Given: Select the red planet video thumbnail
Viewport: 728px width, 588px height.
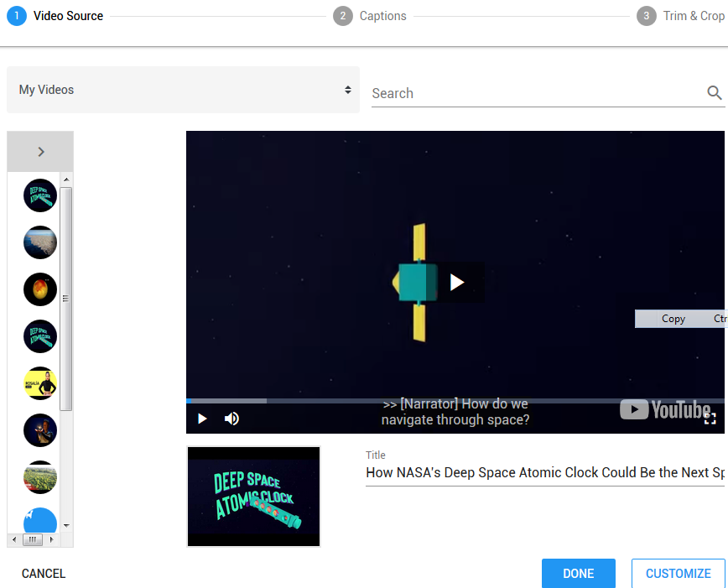Looking at the screenshot, I should (40, 289).
